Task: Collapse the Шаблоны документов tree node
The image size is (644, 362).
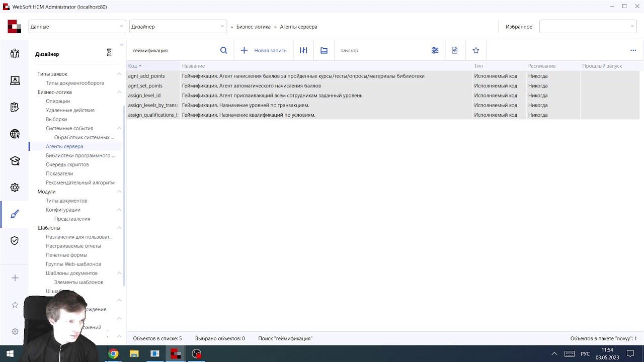Action: pos(119,273)
